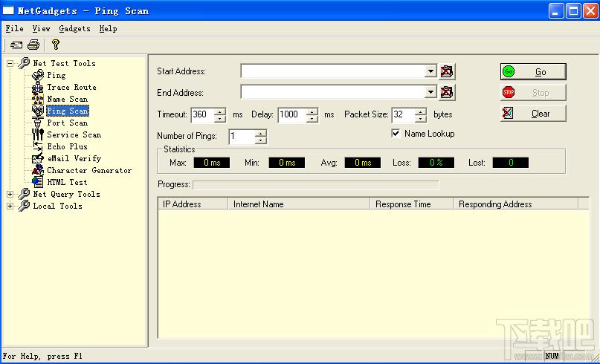Viewport: 600px width, 364px height.
Task: Click the Net Query Tools wrench icon
Action: coord(24,194)
